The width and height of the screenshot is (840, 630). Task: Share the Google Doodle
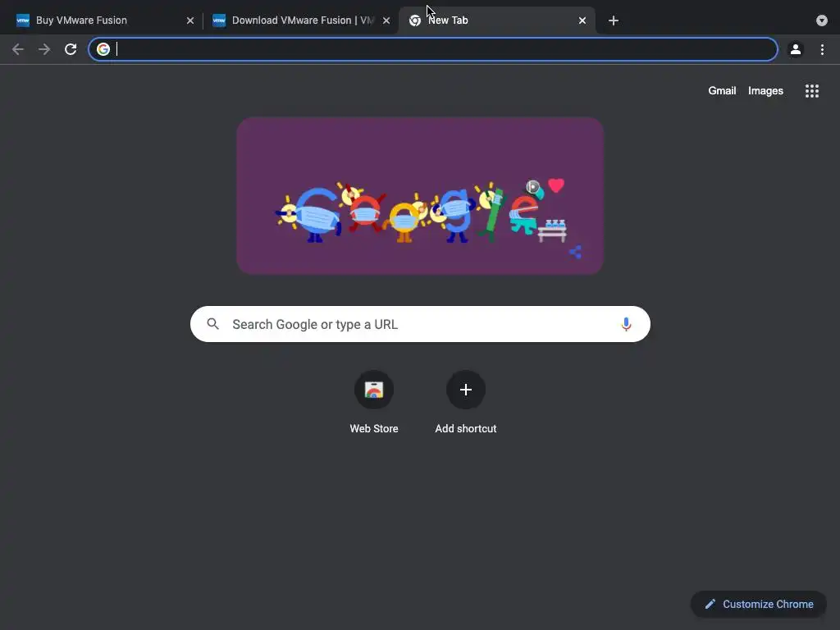point(575,252)
